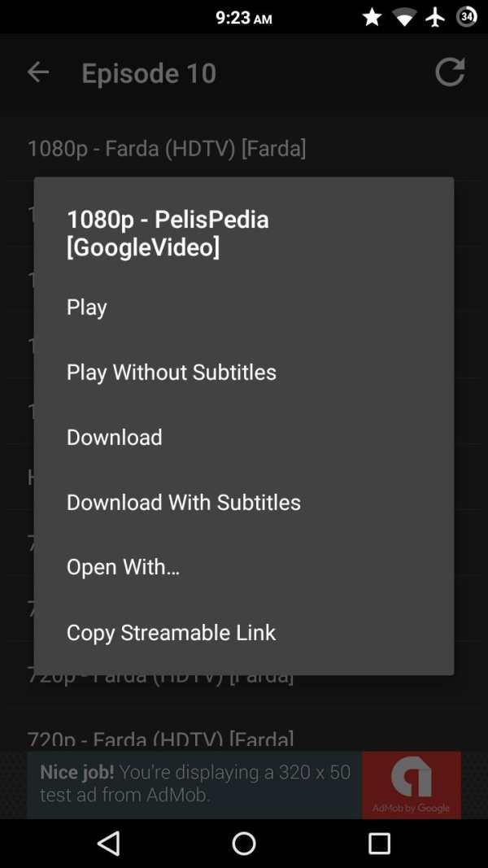Tap the refresh icon in the header

click(x=449, y=72)
